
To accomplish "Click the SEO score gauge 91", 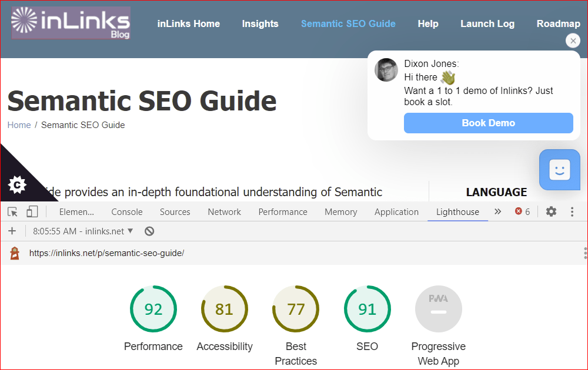I will pos(367,309).
